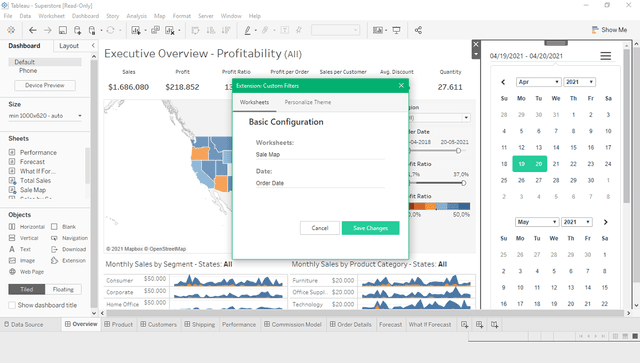
Task: Select Phone device layout
Action: click(28, 71)
